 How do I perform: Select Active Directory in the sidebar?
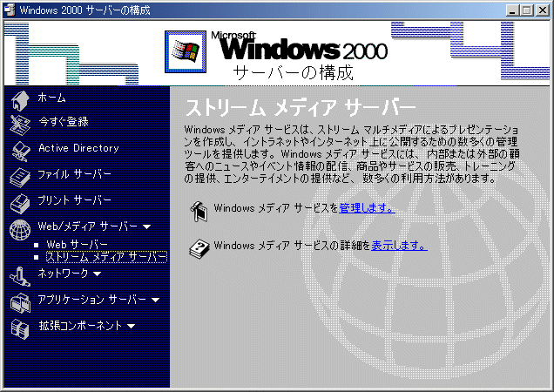pyautogui.click(x=78, y=148)
